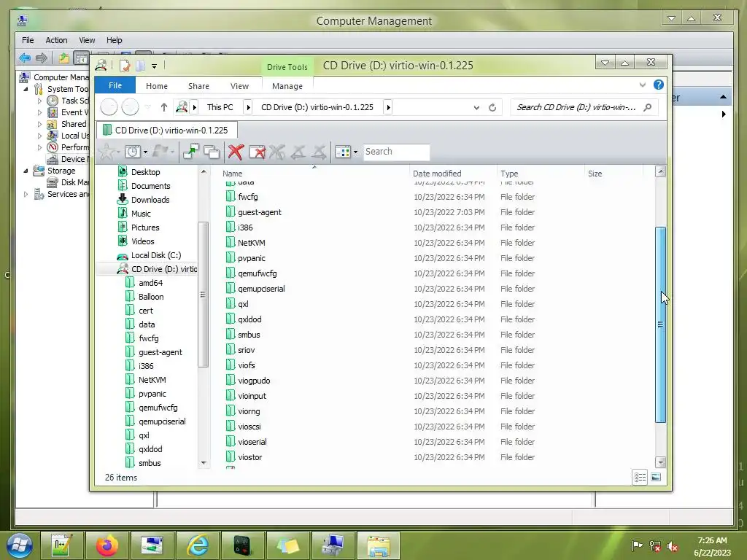747x560 pixels.
Task: Open Internet Explorer from the taskbar
Action: 198,545
